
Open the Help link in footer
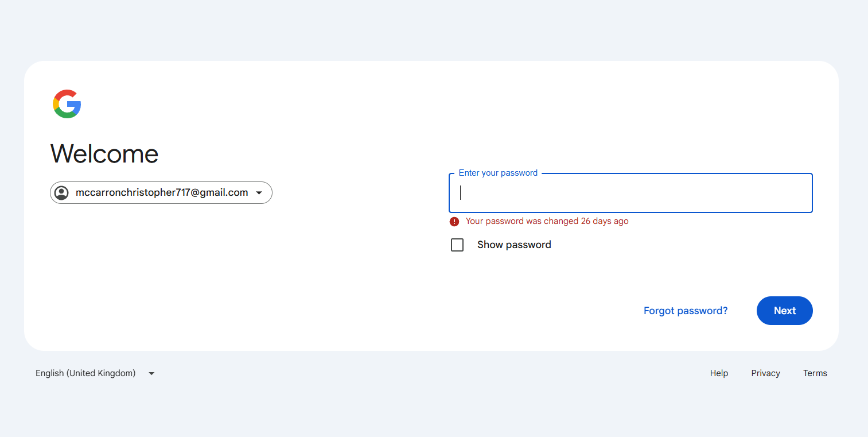click(x=719, y=373)
